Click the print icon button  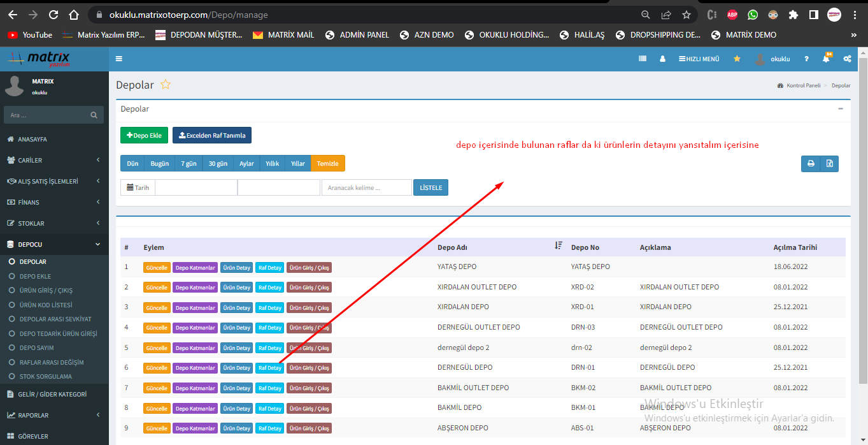tap(811, 164)
